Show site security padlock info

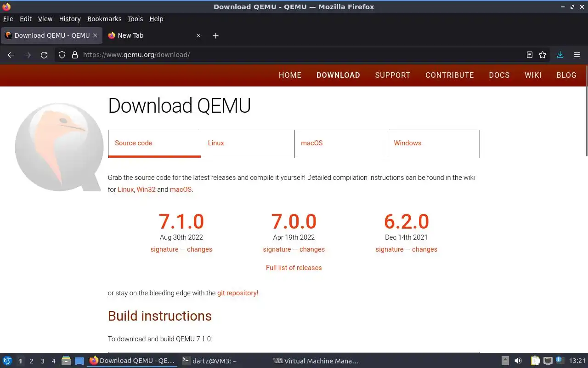[75, 55]
